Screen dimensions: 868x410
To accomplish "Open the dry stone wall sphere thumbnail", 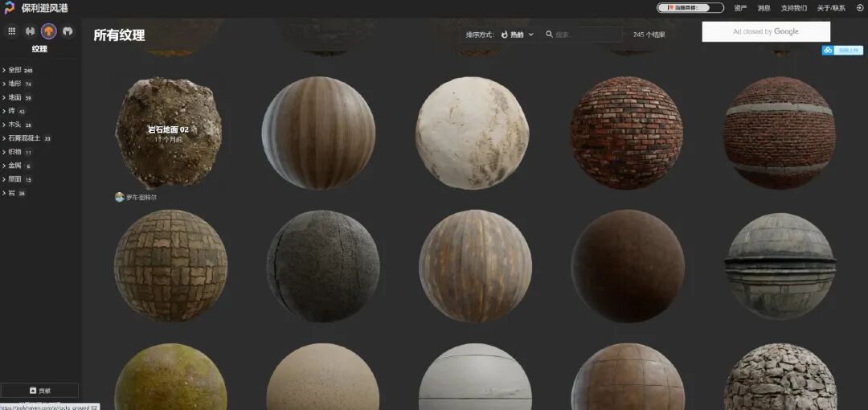I will (780, 377).
